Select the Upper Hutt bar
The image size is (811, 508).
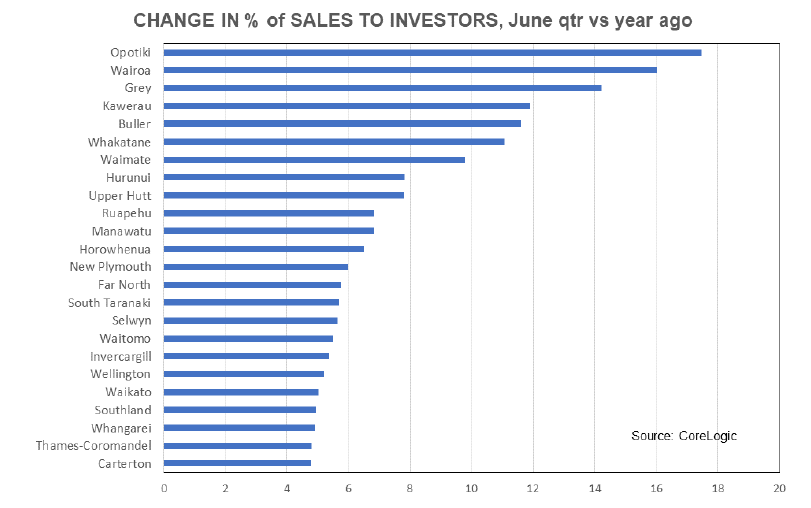(283, 195)
